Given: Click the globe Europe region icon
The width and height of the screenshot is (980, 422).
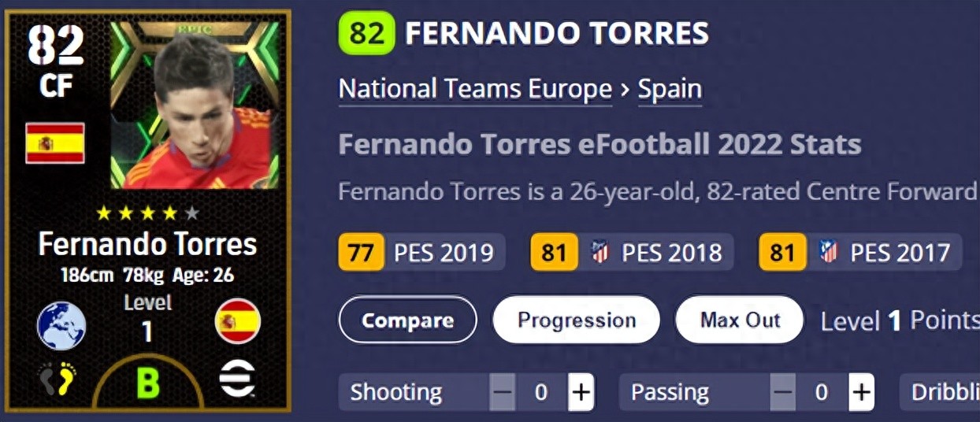Looking at the screenshot, I should (x=61, y=325).
